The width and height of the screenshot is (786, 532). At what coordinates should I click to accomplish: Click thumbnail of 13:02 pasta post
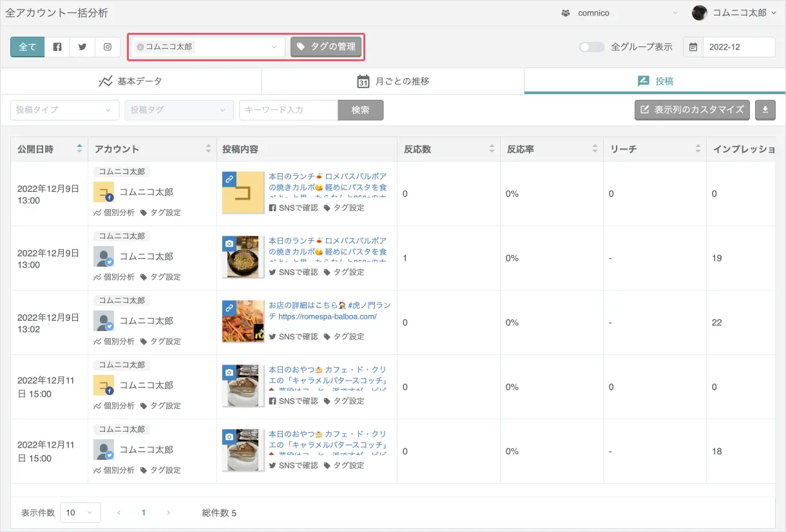pos(244,321)
